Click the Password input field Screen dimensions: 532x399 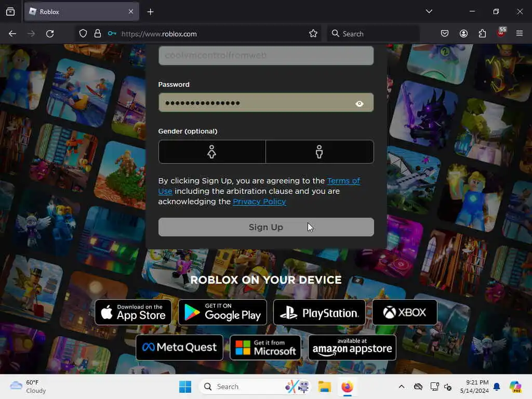(x=266, y=102)
